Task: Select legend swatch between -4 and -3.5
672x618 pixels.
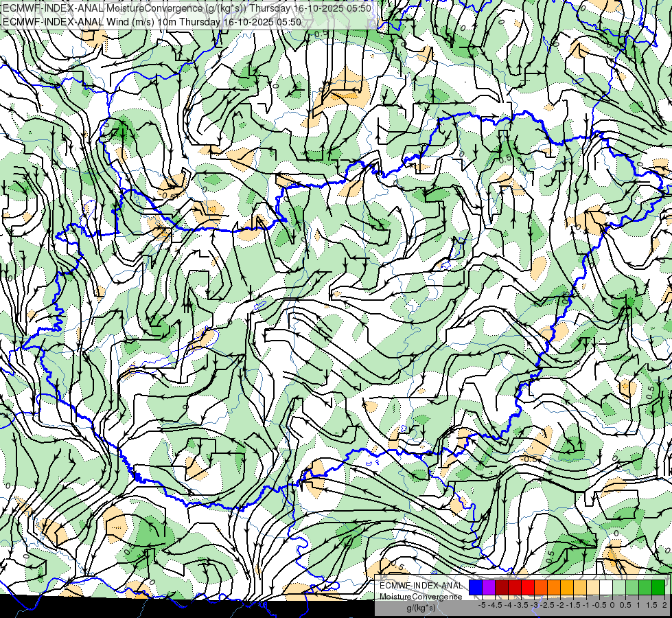Action: (515, 588)
